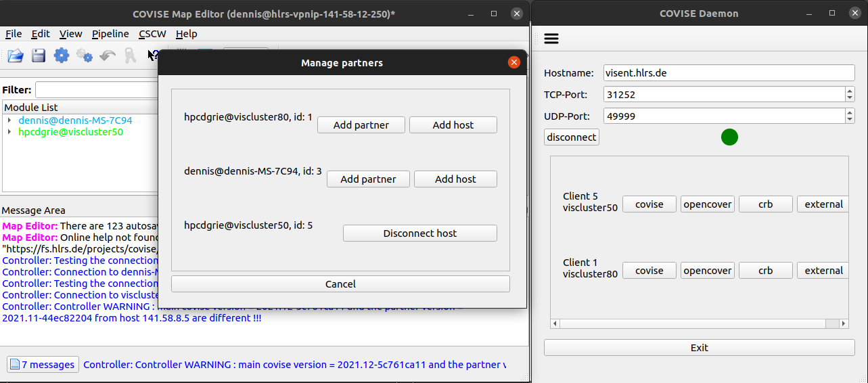Click the undo arrow icon

107,55
